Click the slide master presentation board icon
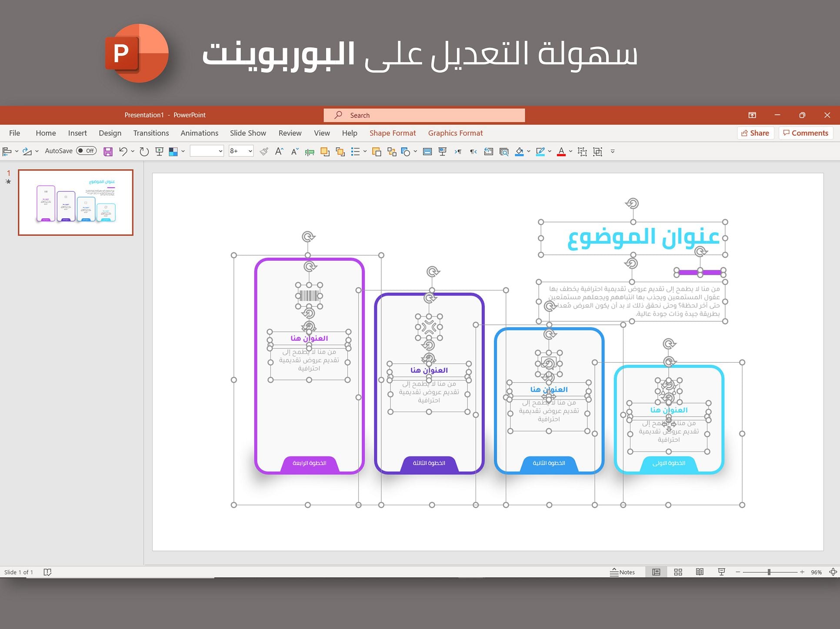This screenshot has width=840, height=629. coord(443,151)
